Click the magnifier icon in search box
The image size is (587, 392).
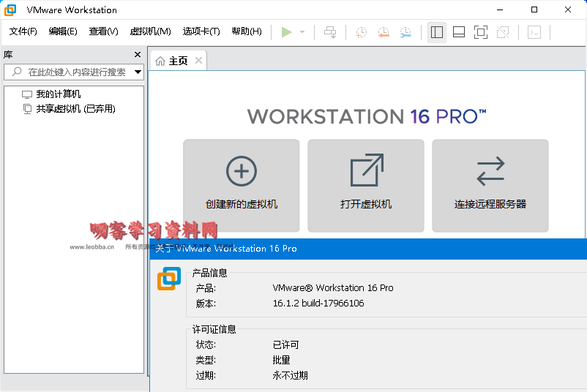(17, 72)
